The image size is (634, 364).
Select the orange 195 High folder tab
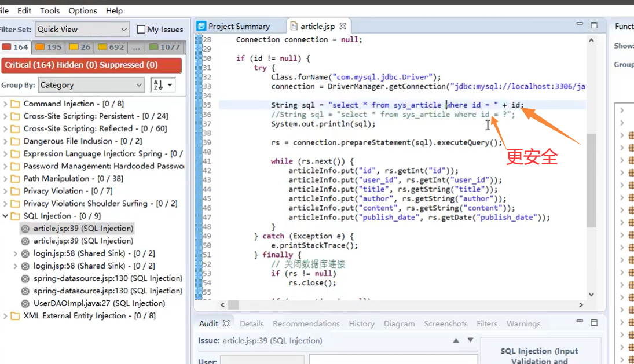point(49,47)
